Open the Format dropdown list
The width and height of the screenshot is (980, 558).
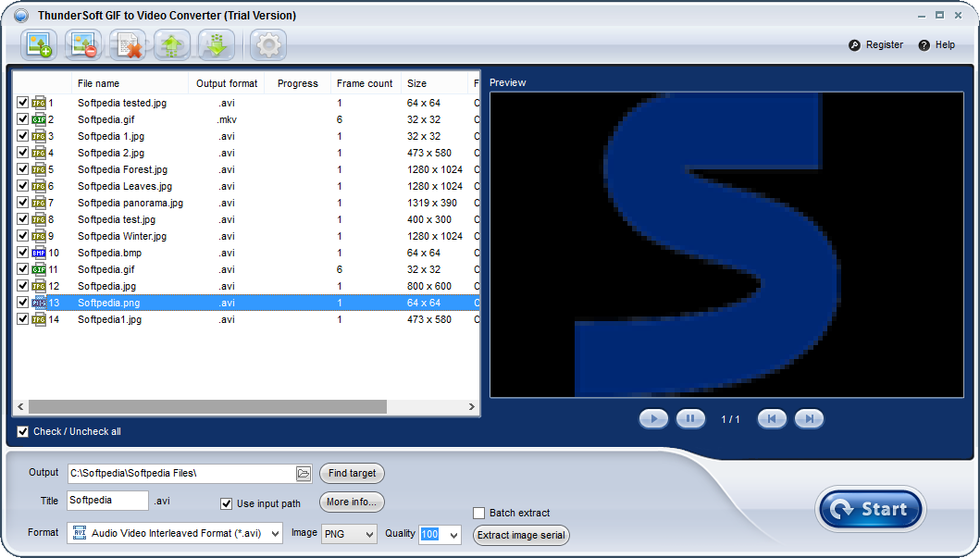click(x=275, y=534)
